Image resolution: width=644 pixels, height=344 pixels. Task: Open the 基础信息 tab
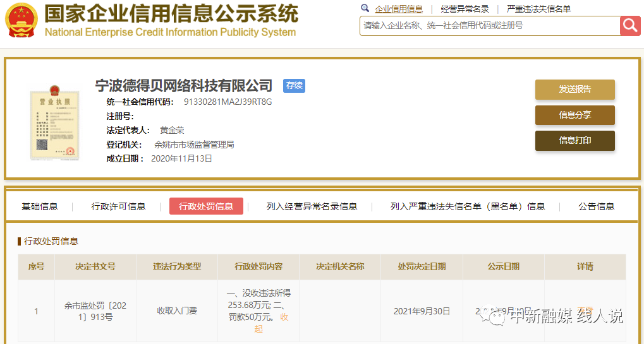click(x=39, y=206)
